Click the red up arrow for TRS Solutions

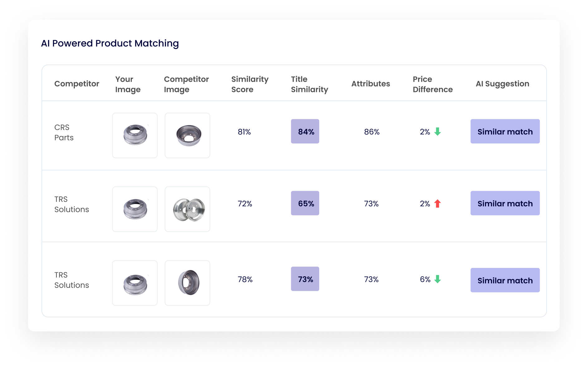pos(438,203)
